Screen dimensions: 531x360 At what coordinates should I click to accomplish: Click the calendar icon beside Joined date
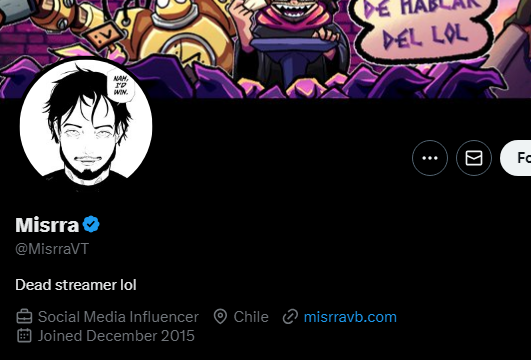click(24, 336)
